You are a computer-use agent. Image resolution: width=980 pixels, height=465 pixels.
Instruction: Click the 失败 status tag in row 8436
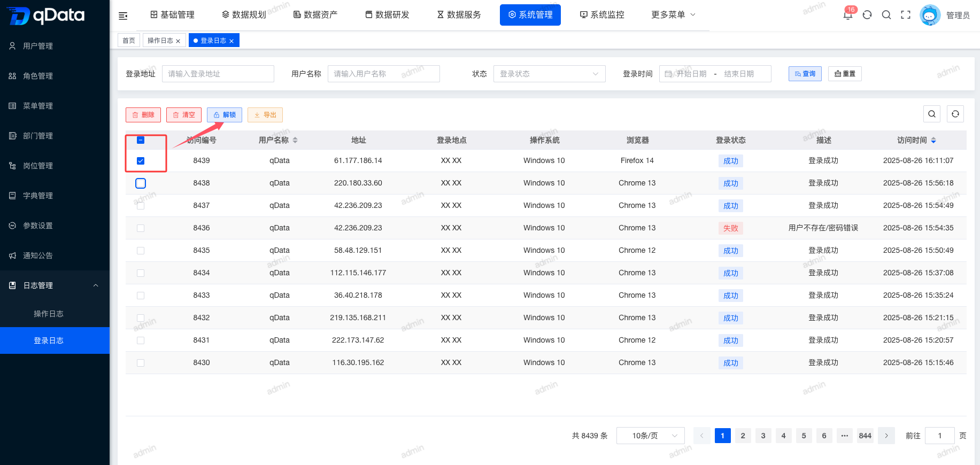731,228
